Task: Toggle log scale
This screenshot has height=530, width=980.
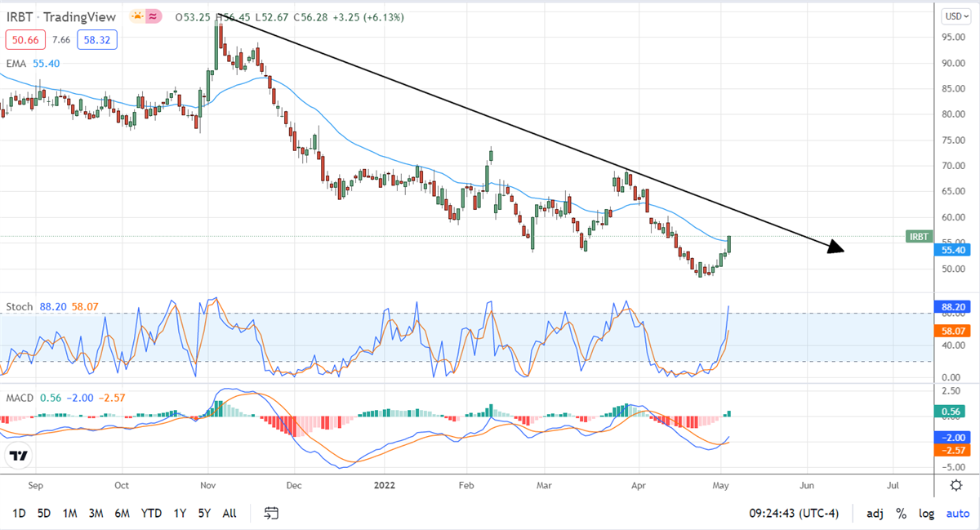Action: (x=927, y=514)
